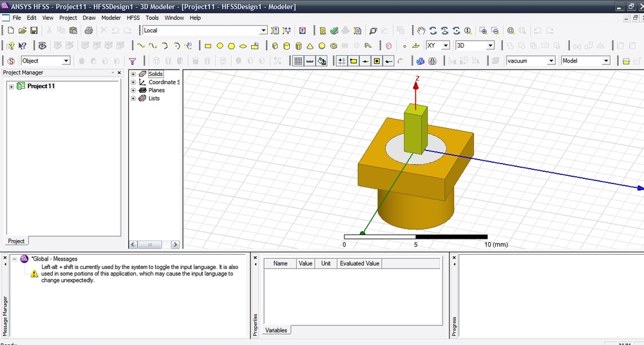644x345 pixels.
Task: Open the 3D movement mode dropdown
Action: click(490, 46)
